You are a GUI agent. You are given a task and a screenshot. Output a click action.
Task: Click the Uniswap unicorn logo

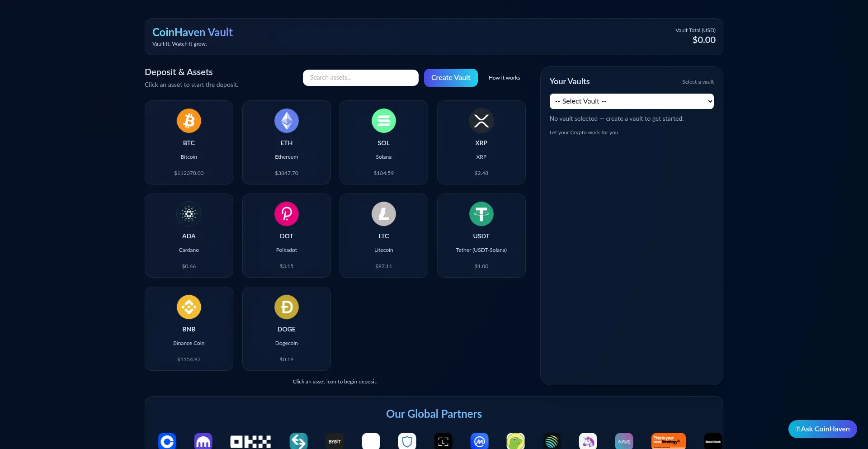point(588,441)
